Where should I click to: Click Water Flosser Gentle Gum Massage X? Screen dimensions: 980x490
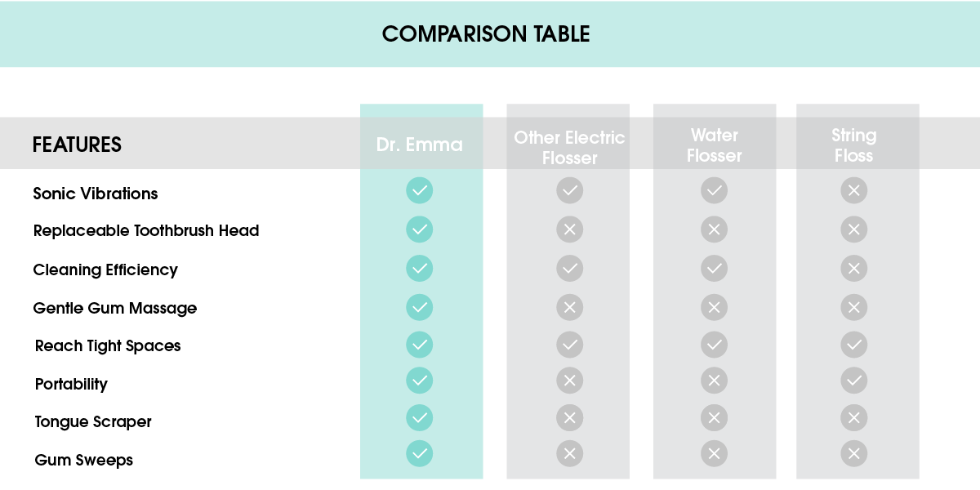pyautogui.click(x=715, y=307)
